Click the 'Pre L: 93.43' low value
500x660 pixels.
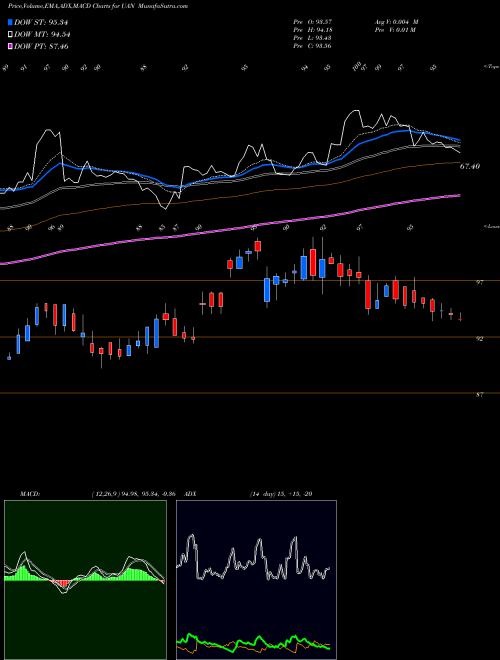click(314, 38)
